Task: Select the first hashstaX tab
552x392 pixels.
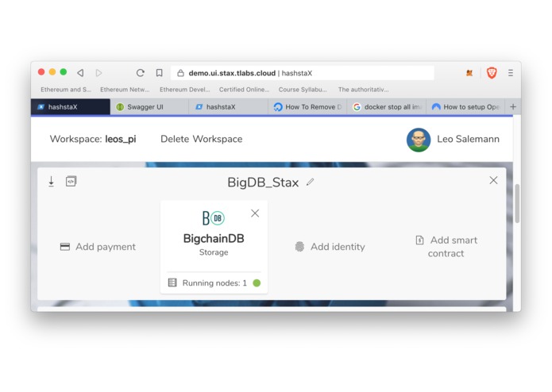Action: [x=71, y=107]
